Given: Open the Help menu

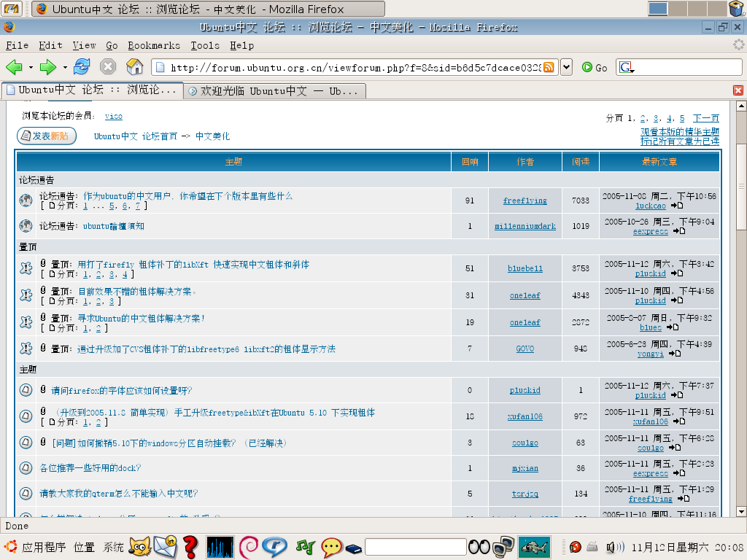Looking at the screenshot, I should point(242,45).
